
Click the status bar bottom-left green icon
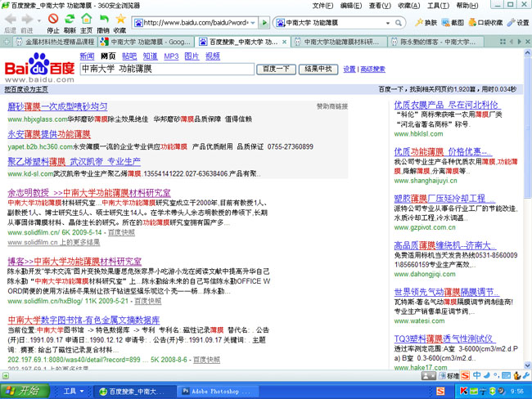[x=5, y=375]
